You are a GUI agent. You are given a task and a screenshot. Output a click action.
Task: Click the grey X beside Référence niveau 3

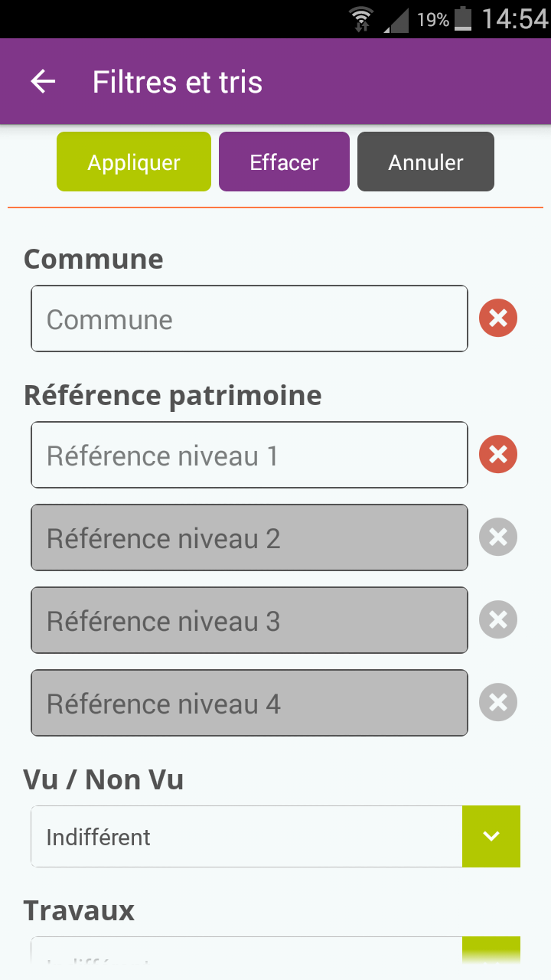[x=498, y=619]
